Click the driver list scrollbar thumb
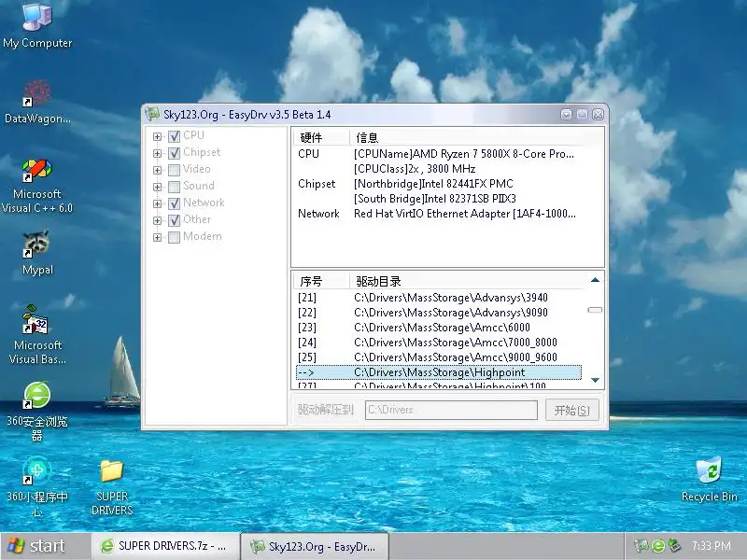 595,310
